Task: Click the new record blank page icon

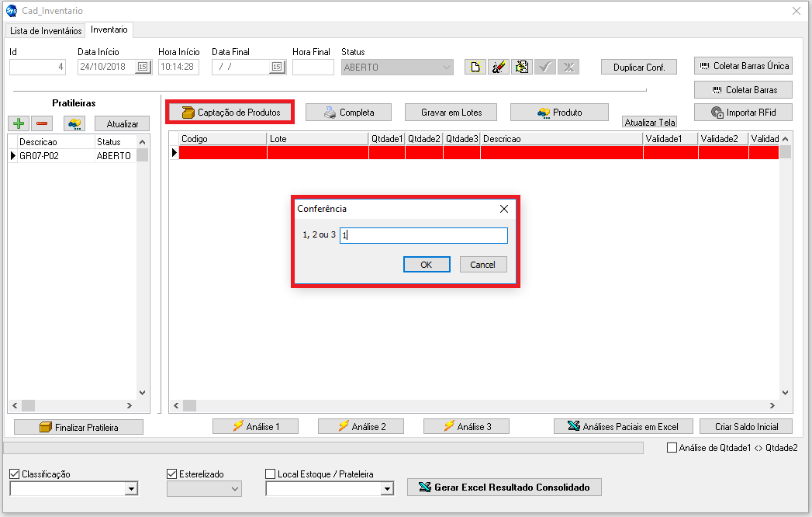Action: pos(475,67)
